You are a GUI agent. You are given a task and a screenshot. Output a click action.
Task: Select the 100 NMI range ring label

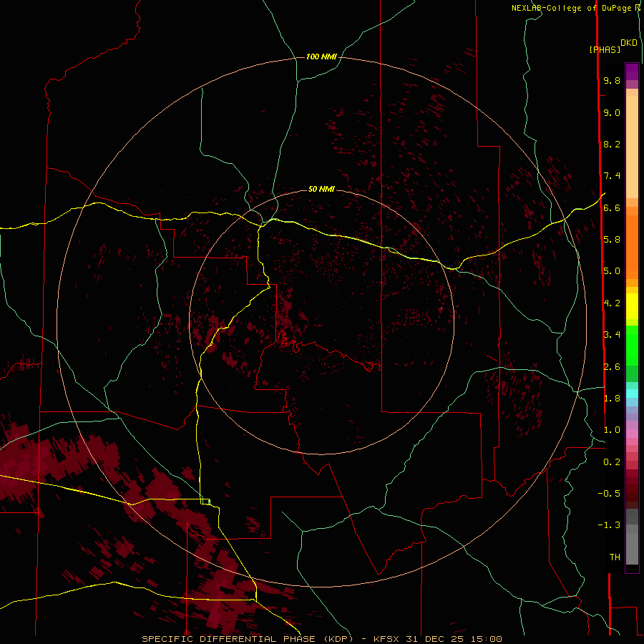coord(321,57)
